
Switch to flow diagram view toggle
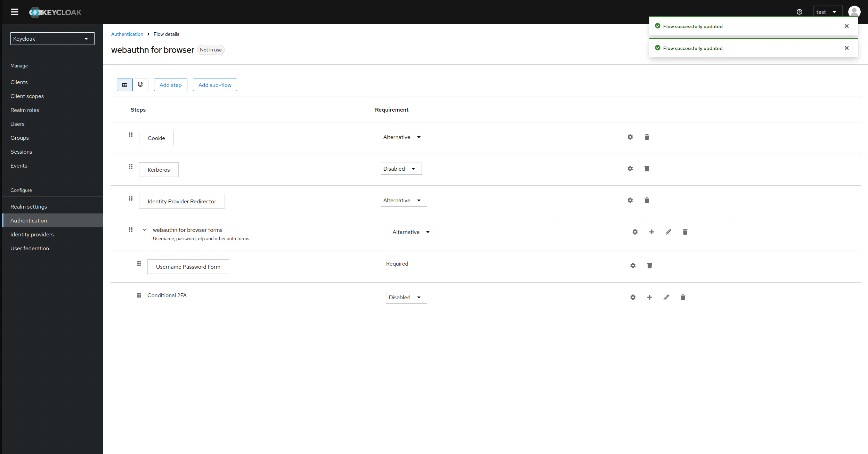point(140,85)
